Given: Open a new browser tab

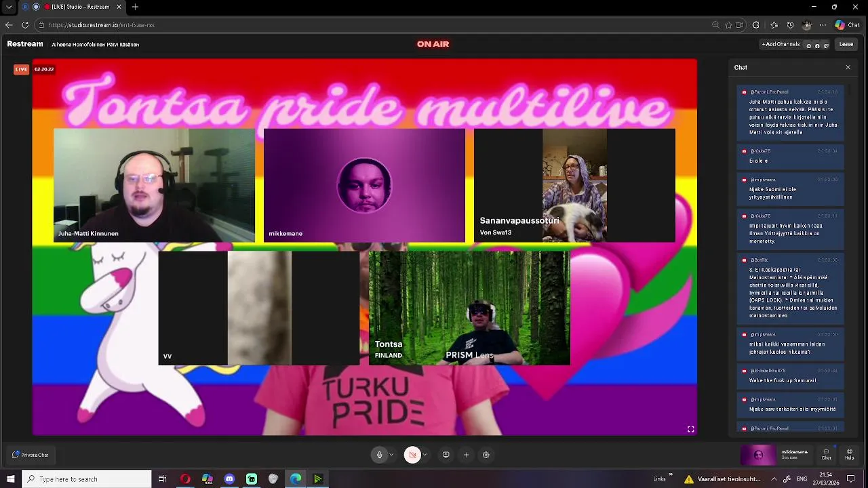Looking at the screenshot, I should [135, 7].
